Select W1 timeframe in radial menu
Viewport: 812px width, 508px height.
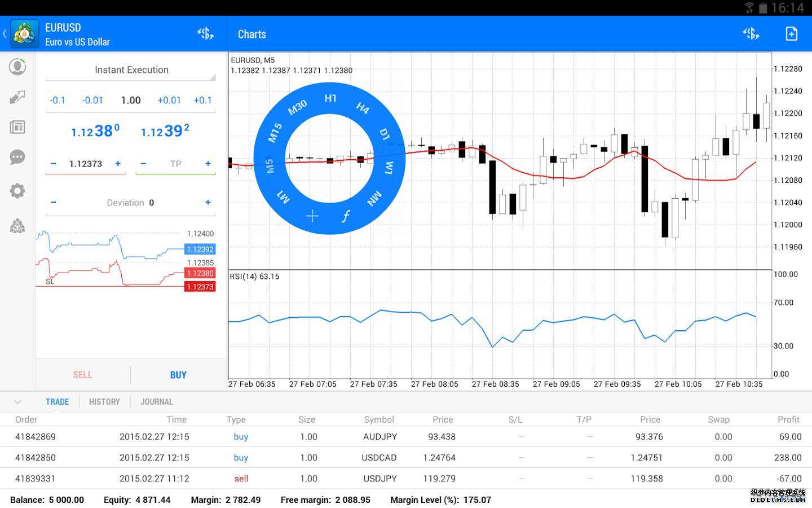(x=389, y=168)
